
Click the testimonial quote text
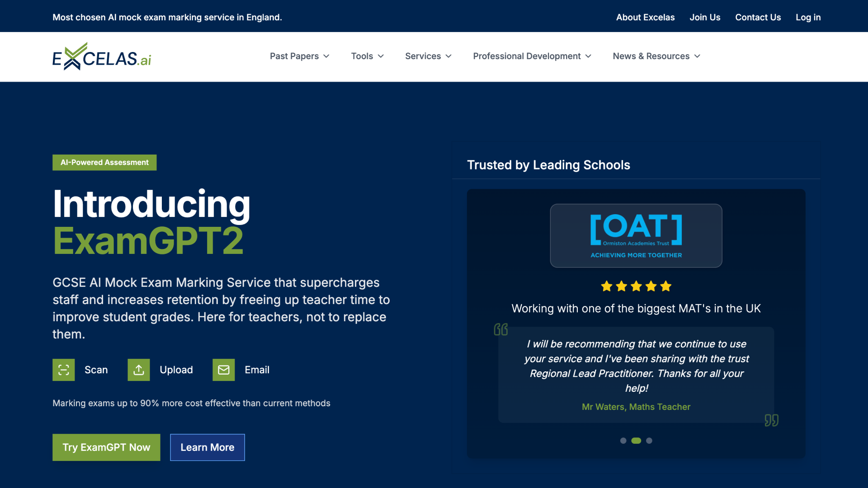[636, 366]
